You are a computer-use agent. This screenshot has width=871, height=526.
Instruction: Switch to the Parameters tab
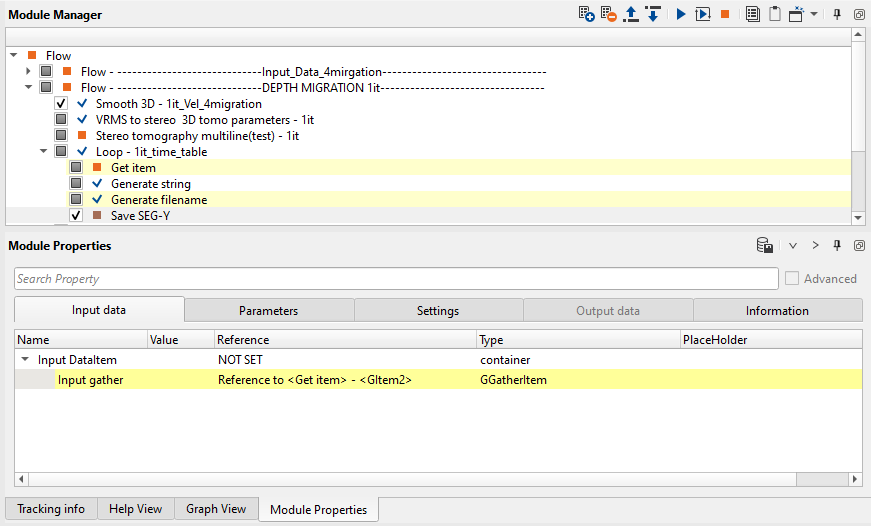pos(268,311)
